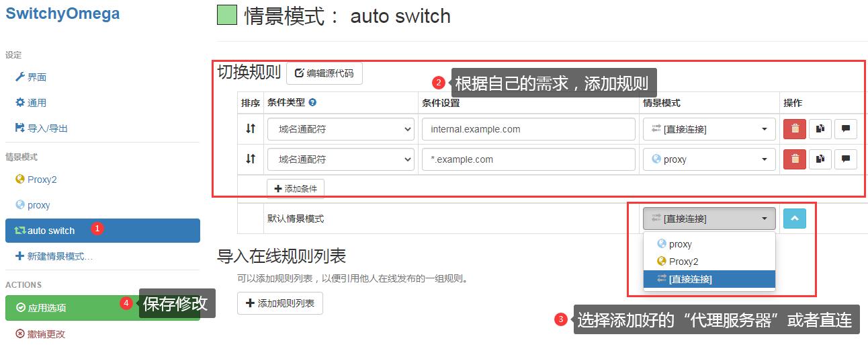Click the 情景模式 column header
This screenshot has height=353, width=868.
[662, 103]
